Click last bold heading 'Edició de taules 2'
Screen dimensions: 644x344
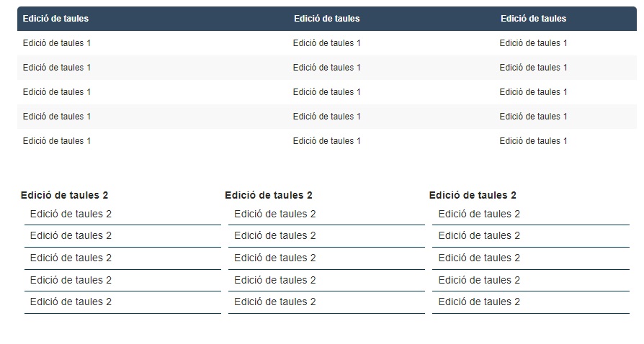pos(473,195)
